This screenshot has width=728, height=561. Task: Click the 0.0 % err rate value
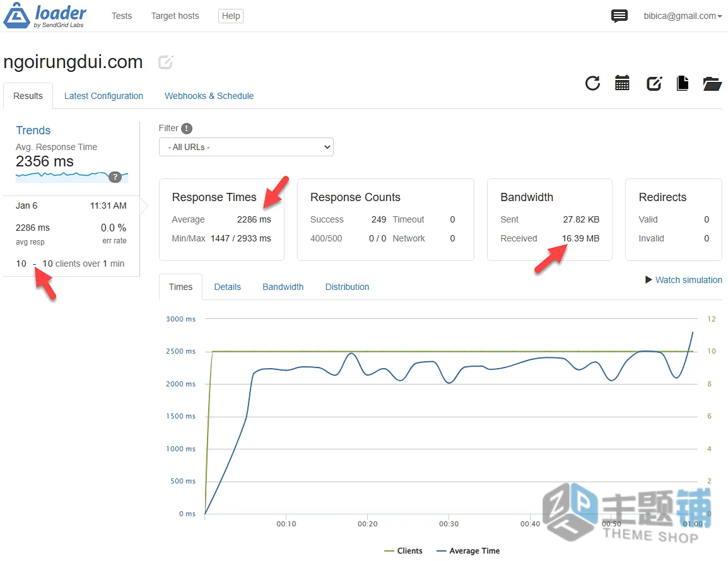tap(114, 228)
